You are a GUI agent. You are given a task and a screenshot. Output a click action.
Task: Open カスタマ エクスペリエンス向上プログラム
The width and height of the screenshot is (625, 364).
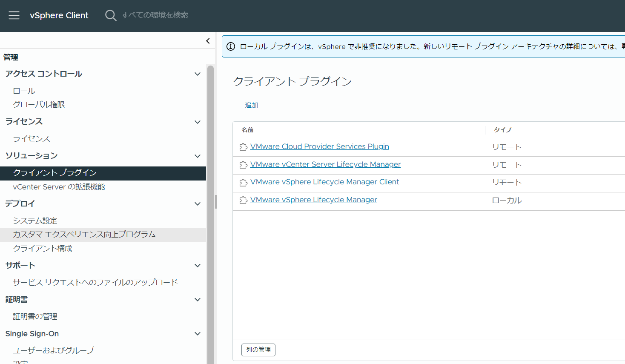coord(103,235)
